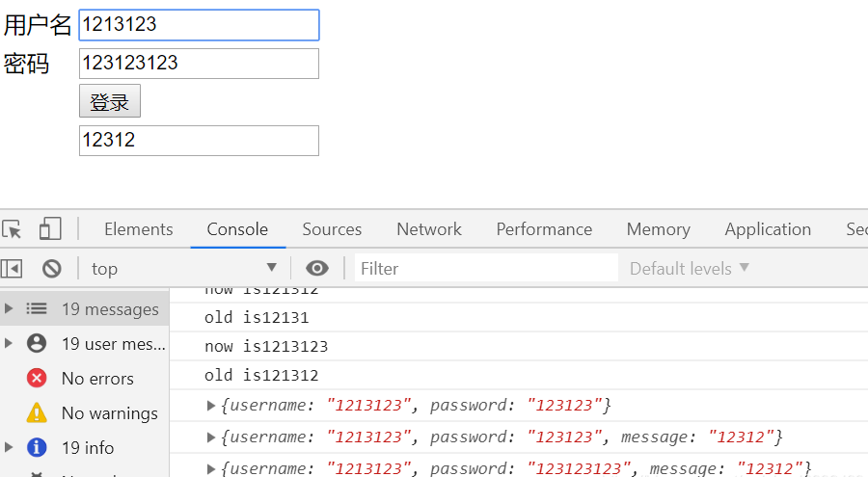Click the user messages avatar icon
The height and width of the screenshot is (477, 868).
(x=37, y=343)
